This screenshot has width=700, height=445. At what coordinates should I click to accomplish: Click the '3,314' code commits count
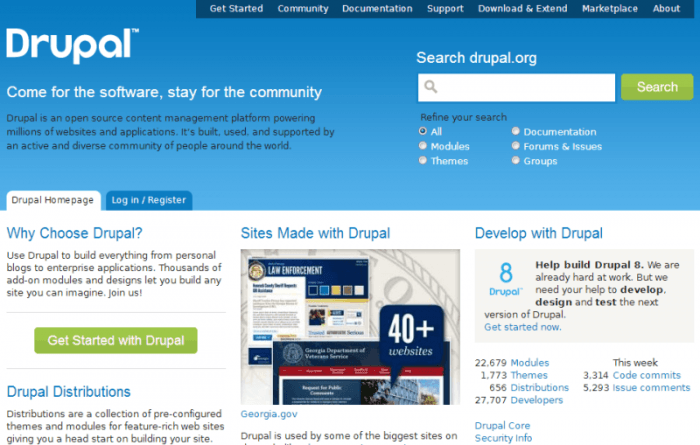(x=596, y=375)
